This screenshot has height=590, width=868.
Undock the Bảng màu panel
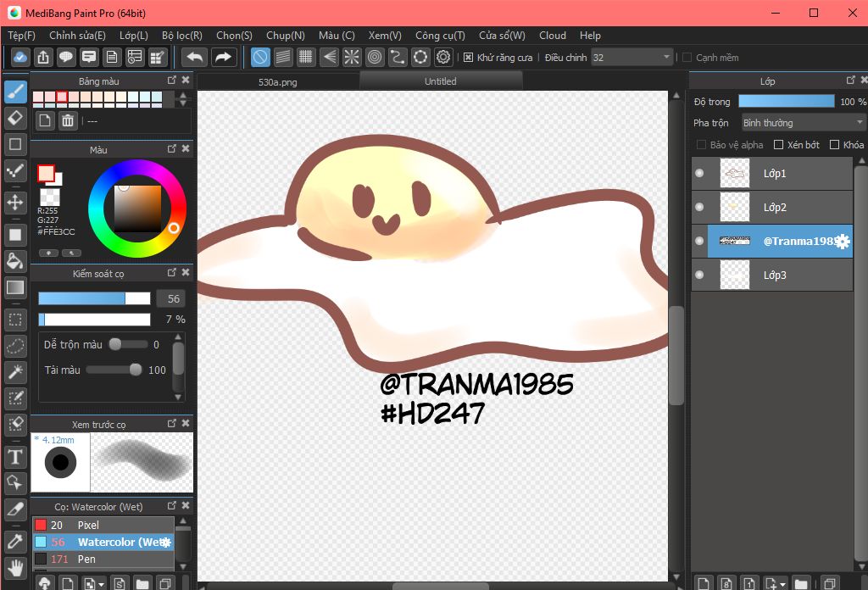(171, 81)
